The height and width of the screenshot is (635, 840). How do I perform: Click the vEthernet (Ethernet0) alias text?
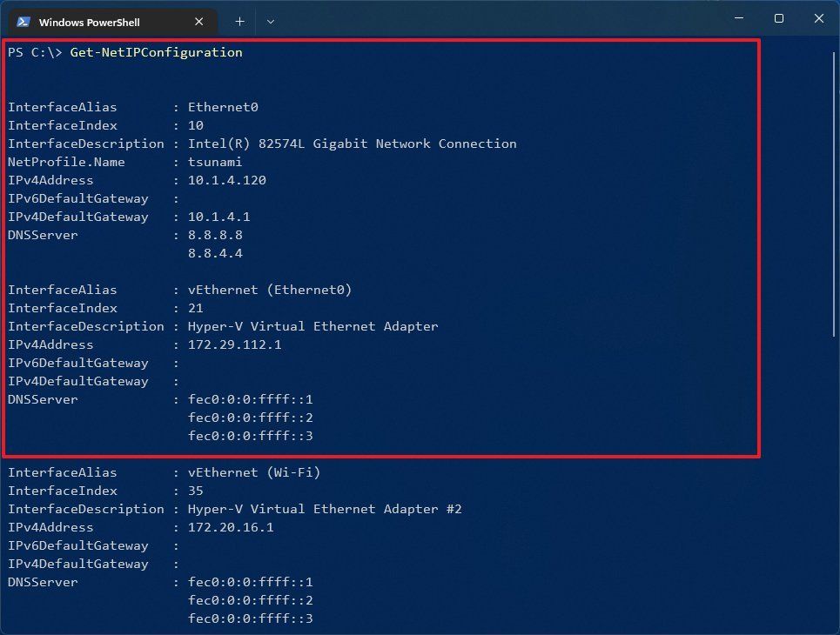pyautogui.click(x=270, y=290)
